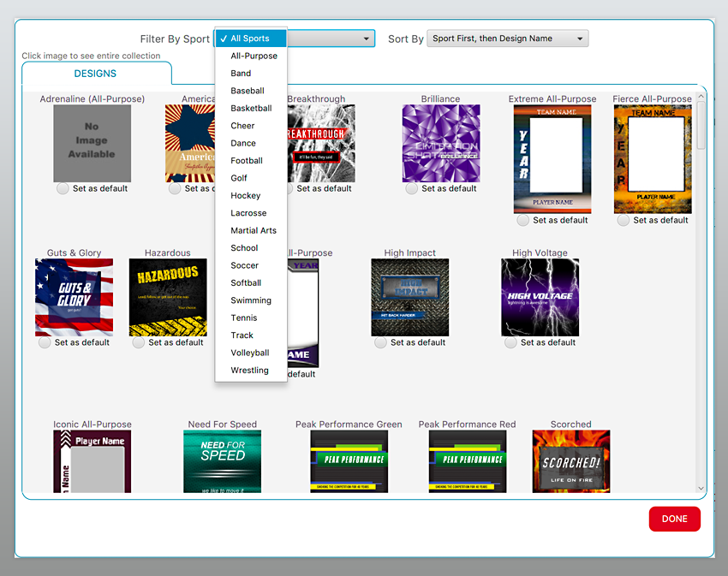Open the Adrenaline No Image Available thumbnail

(x=92, y=144)
